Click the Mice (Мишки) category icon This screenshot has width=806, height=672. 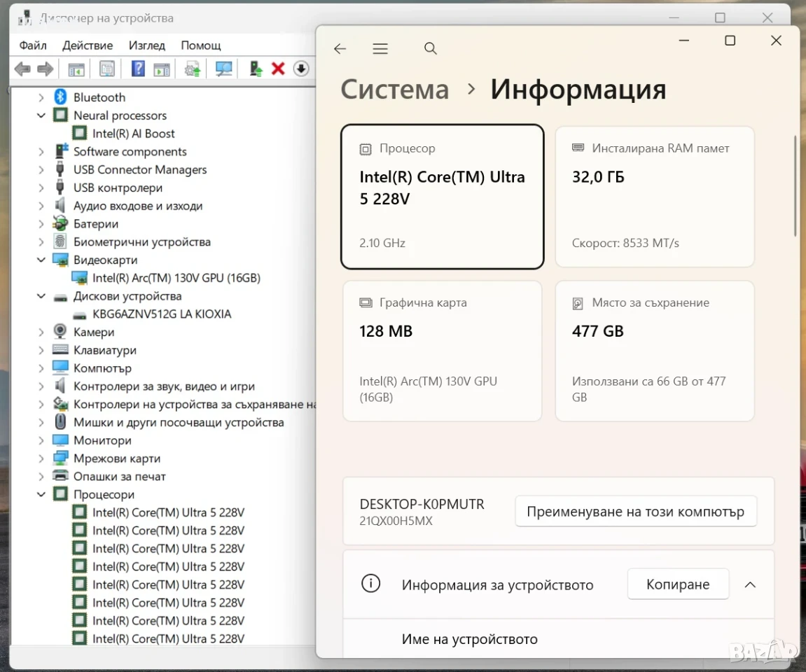(60, 422)
